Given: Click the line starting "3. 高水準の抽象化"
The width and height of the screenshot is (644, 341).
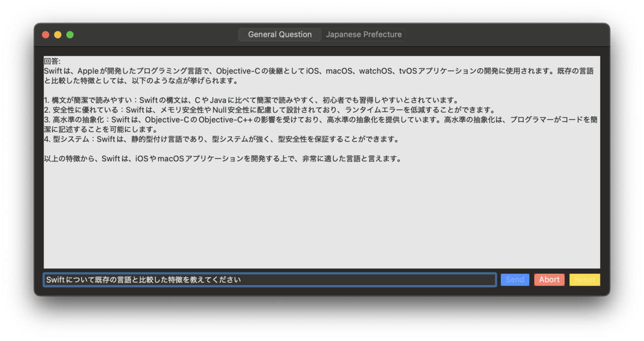Looking at the screenshot, I should point(321,120).
